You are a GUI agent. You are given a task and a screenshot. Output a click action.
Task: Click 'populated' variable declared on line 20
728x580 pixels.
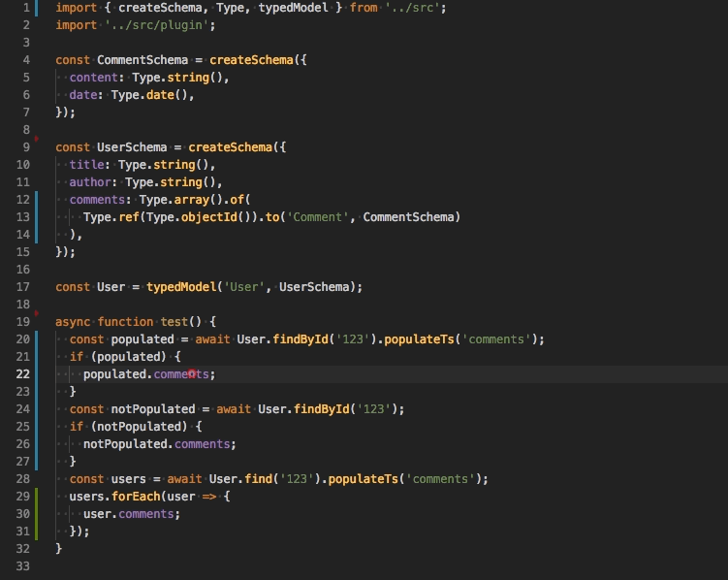[x=142, y=339]
